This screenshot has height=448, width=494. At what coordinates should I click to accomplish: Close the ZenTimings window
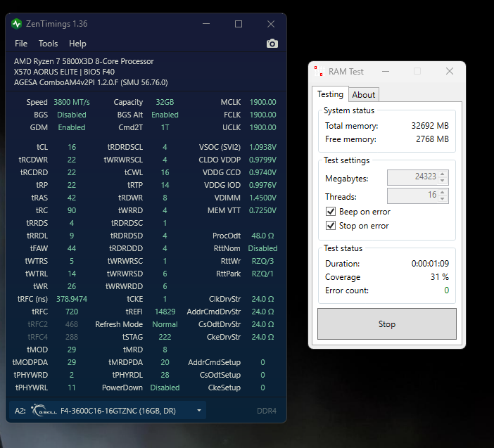tap(271, 24)
